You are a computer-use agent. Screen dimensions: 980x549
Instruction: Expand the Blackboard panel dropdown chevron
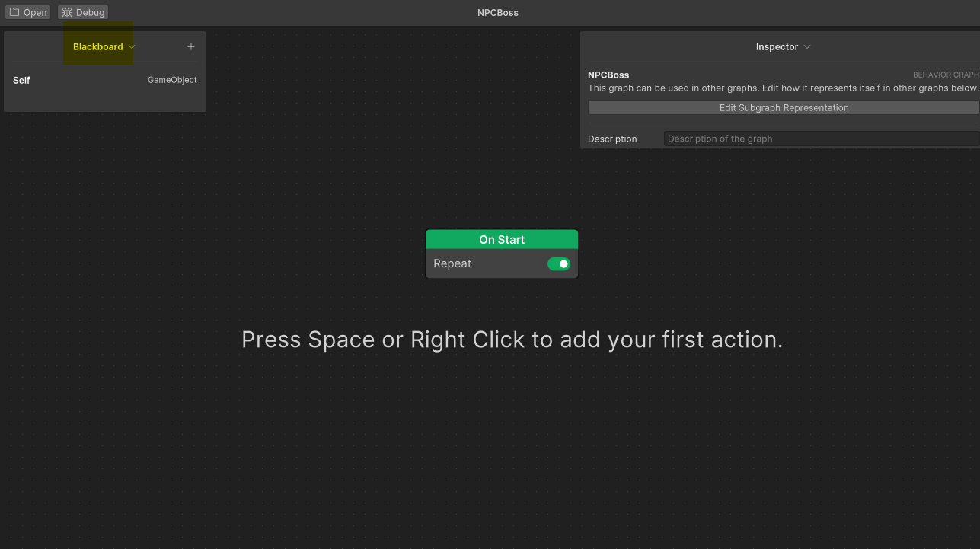tap(132, 46)
